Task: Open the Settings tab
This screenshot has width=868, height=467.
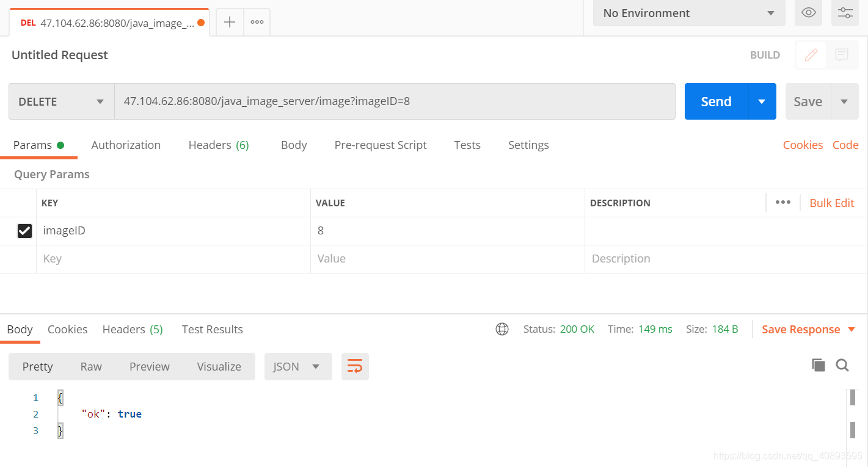Action: (x=528, y=145)
